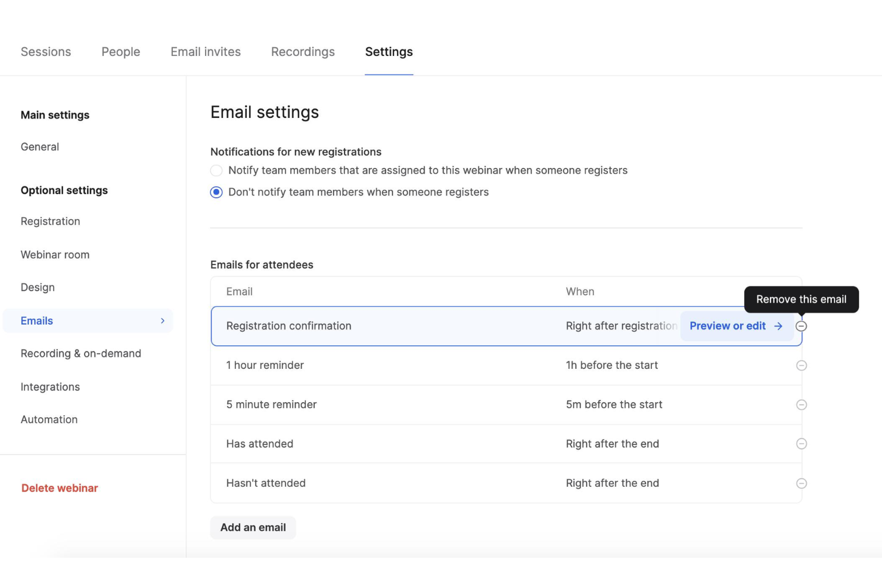Open the Recording & on-demand settings
Image resolution: width=882 pixels, height=588 pixels.
point(81,353)
